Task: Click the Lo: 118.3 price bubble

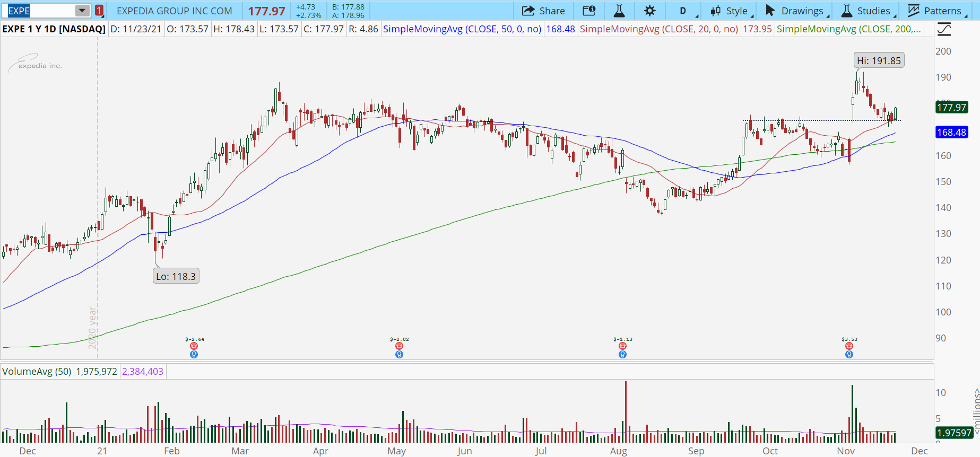Action: [176, 276]
